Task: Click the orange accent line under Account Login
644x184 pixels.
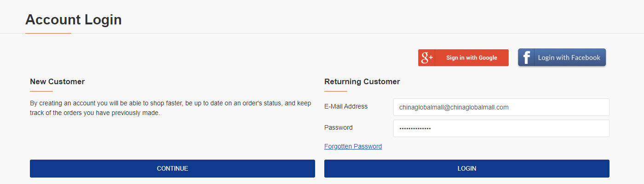Action: 48,33
